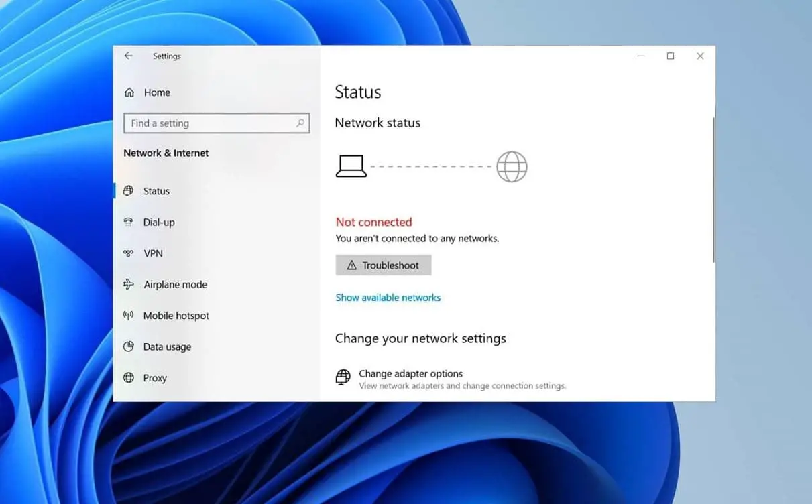
Task: Click the Status page title
Action: (357, 92)
